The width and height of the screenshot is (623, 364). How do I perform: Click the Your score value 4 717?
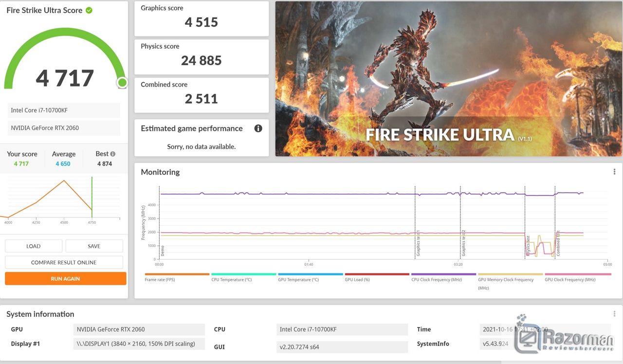point(21,164)
